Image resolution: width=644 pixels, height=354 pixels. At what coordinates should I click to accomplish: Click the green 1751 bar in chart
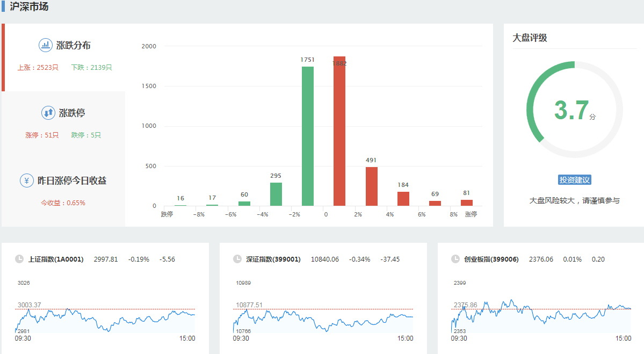coord(308,136)
